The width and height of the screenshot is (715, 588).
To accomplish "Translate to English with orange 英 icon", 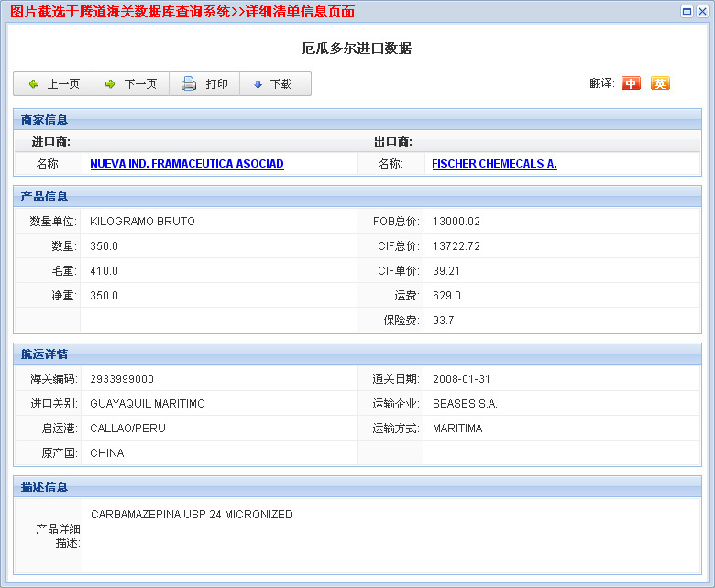I will click(x=660, y=83).
